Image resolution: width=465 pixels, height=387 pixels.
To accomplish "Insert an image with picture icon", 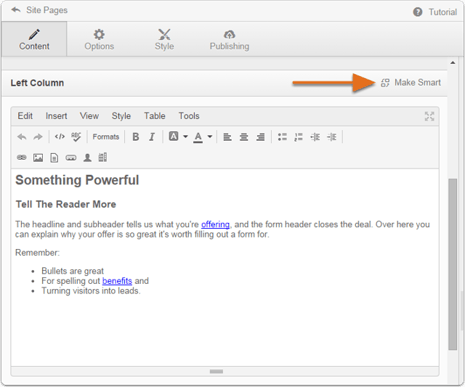I will [38, 157].
